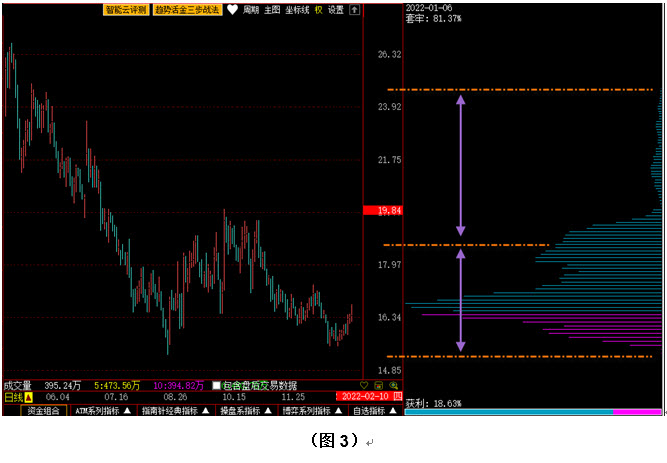Switch to the 资金组合 tab
Screen dimensions: 667x463
pyautogui.click(x=42, y=410)
